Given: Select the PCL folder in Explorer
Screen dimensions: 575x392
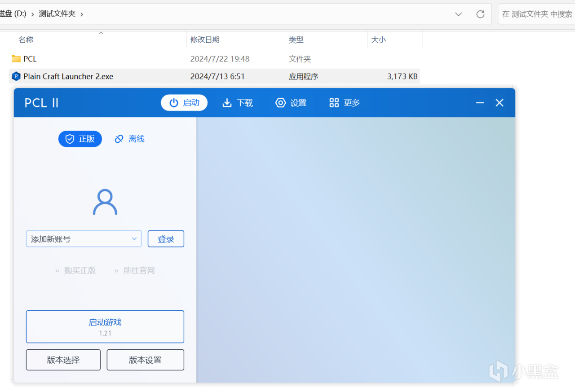Looking at the screenshot, I should tap(30, 59).
